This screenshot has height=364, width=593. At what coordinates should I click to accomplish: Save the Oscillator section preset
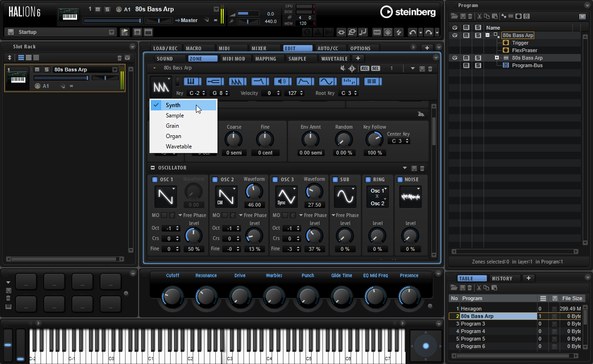414,168
